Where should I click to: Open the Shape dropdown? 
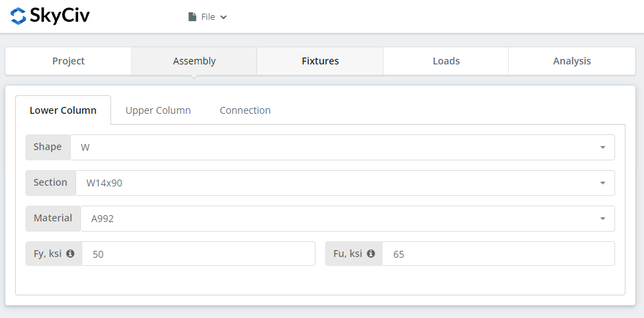click(x=342, y=147)
